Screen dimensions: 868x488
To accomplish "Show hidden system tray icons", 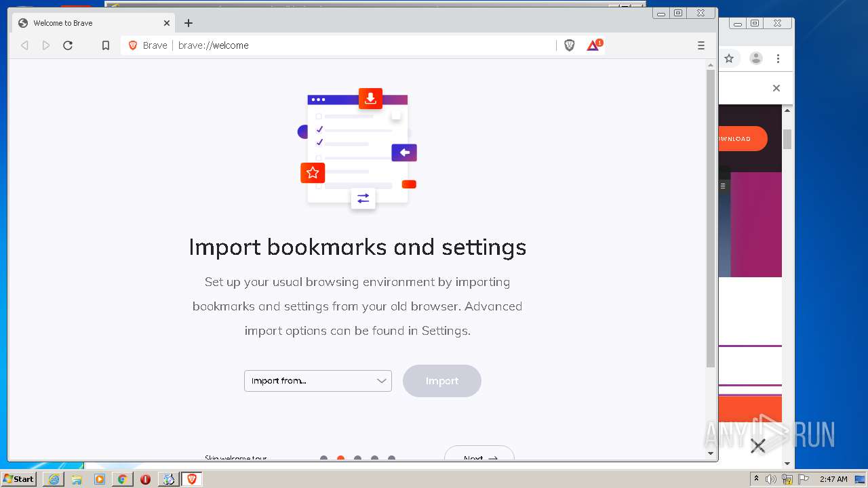I will tap(756, 479).
